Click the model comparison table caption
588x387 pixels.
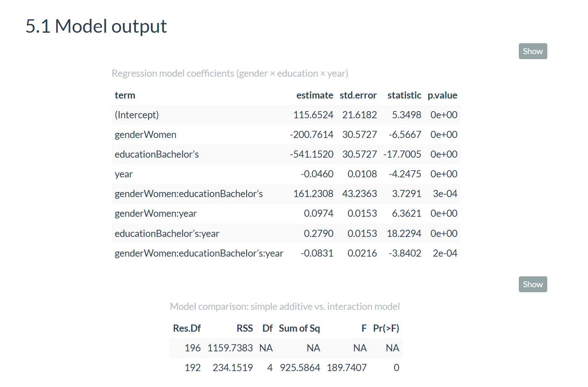pos(285,306)
